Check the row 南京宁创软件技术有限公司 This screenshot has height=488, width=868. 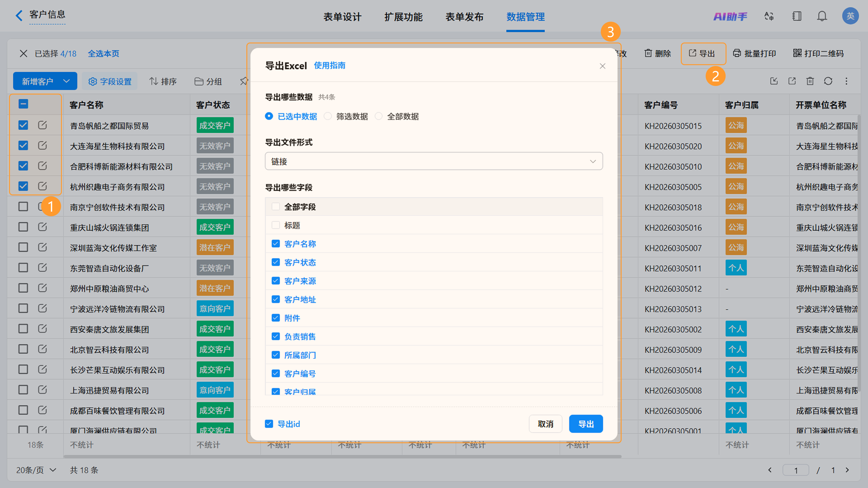(x=23, y=207)
